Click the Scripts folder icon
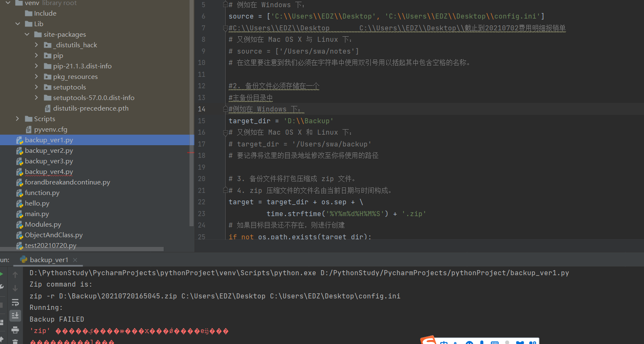644x344 pixels. tap(29, 119)
